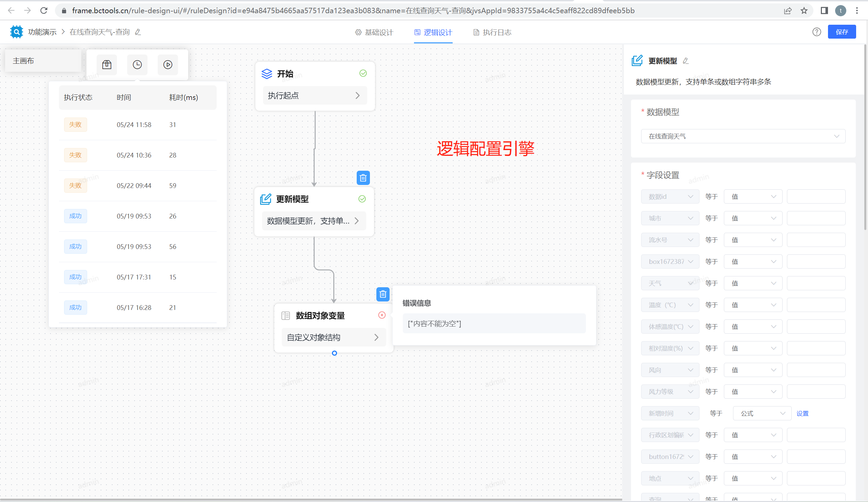
Task: Open the help question mark icon
Action: [816, 32]
